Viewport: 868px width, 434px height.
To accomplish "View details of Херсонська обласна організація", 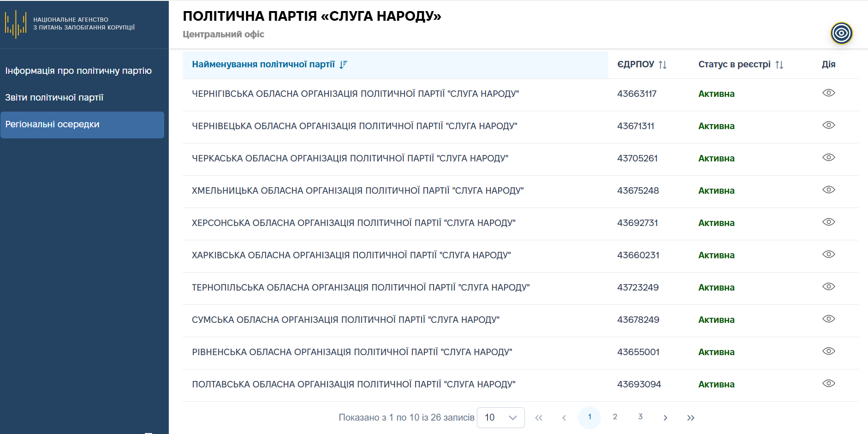I will [x=829, y=222].
